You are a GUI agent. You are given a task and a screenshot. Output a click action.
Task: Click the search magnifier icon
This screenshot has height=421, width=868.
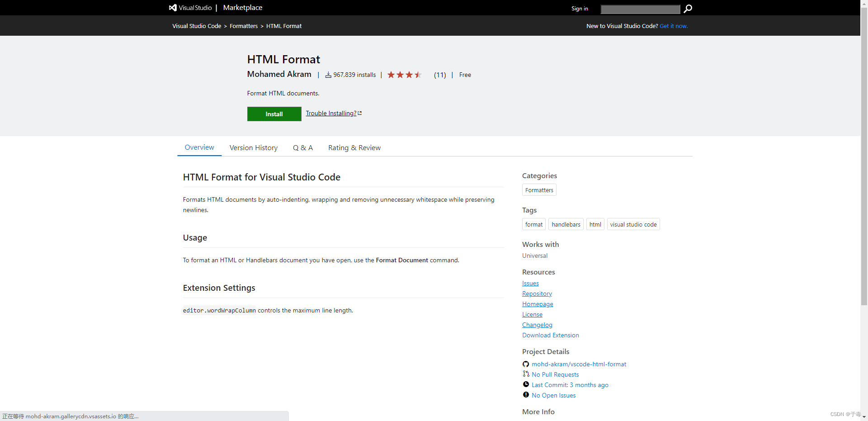pos(688,9)
